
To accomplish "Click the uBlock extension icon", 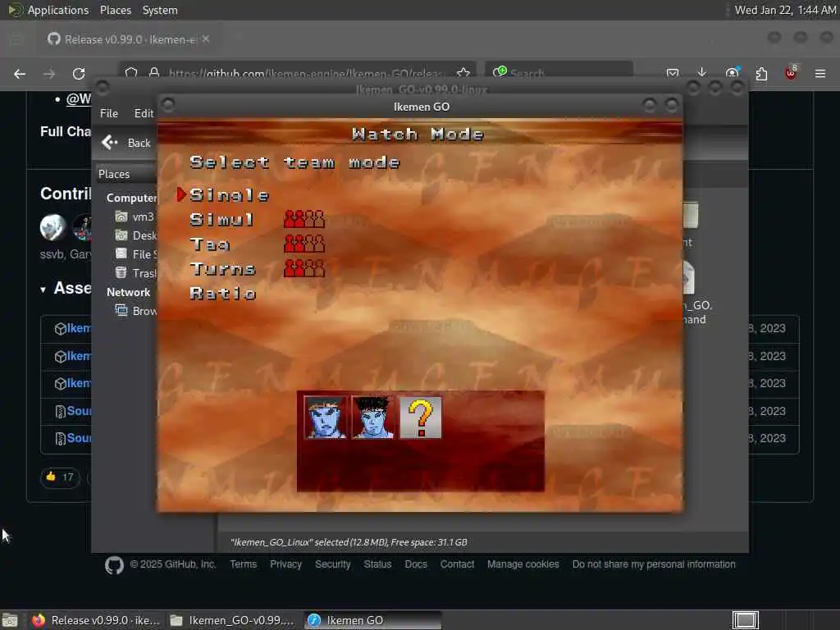I will pos(791,73).
